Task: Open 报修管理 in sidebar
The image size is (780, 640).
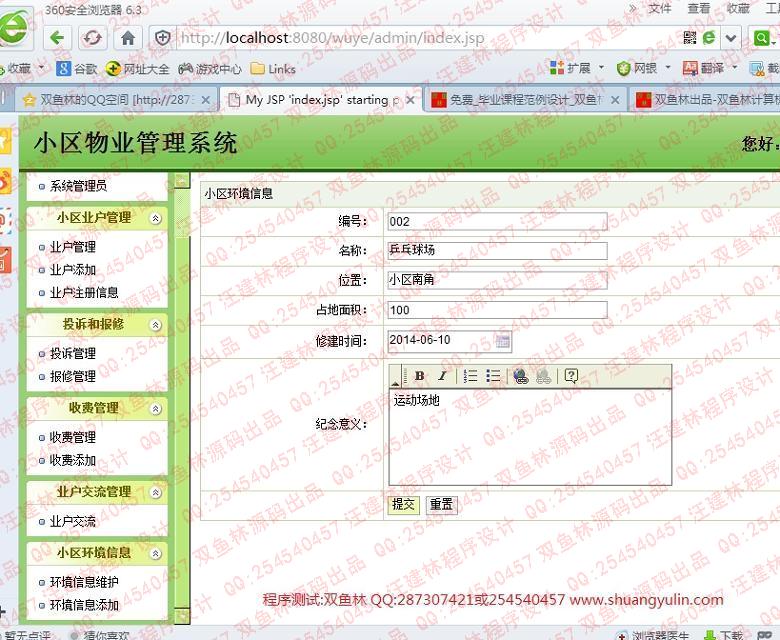Action: [73, 376]
